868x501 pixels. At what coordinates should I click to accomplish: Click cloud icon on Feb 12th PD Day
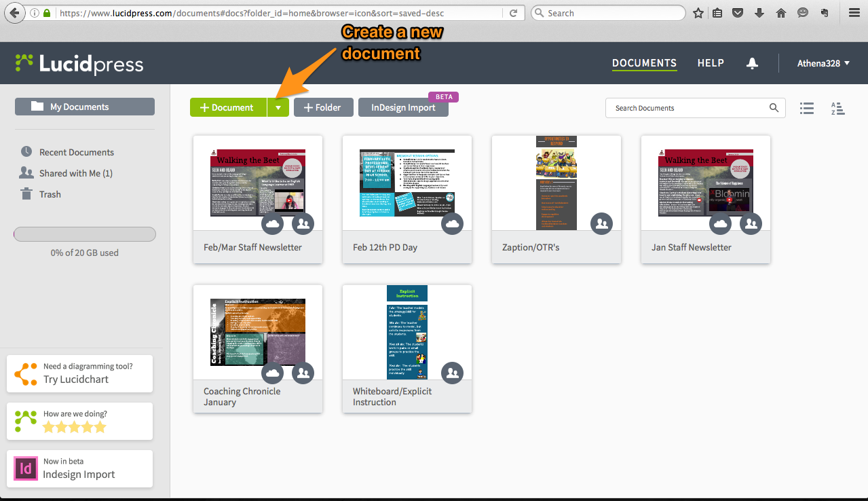point(452,223)
